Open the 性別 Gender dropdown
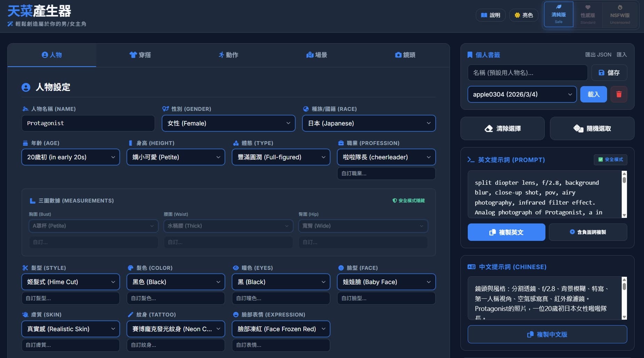This screenshot has width=644, height=358. point(228,123)
